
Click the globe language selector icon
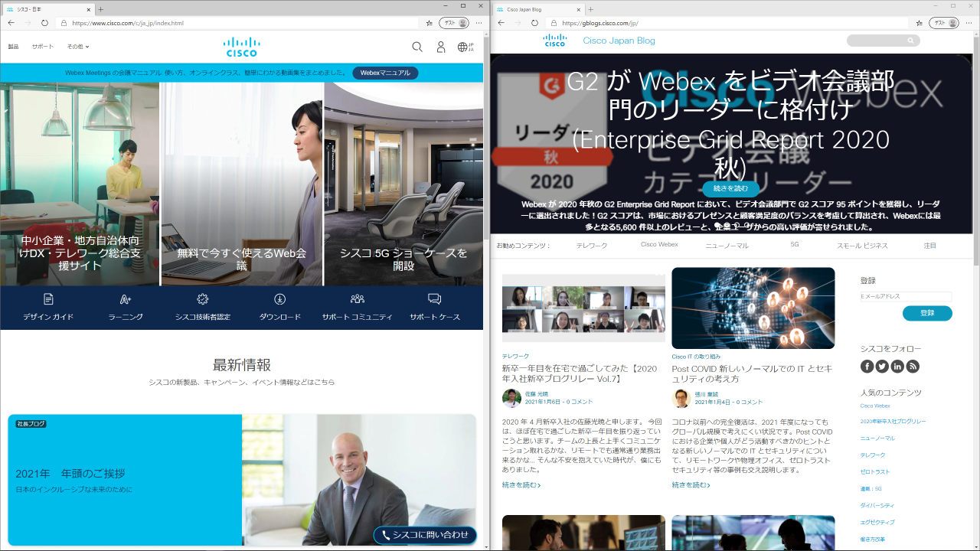click(x=463, y=47)
